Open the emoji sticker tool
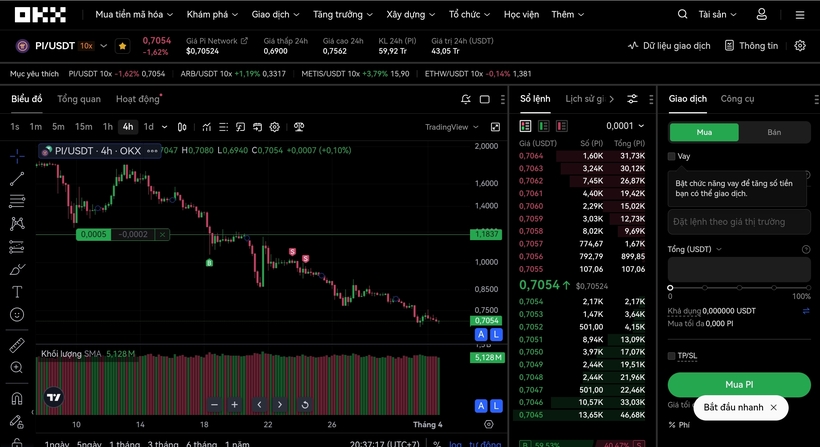The image size is (820, 447). (x=17, y=315)
